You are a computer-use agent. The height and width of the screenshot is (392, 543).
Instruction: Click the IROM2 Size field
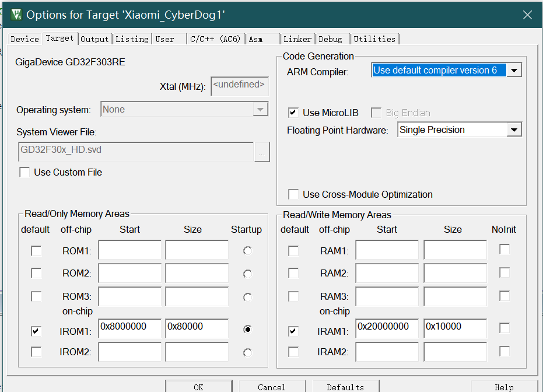coord(197,352)
